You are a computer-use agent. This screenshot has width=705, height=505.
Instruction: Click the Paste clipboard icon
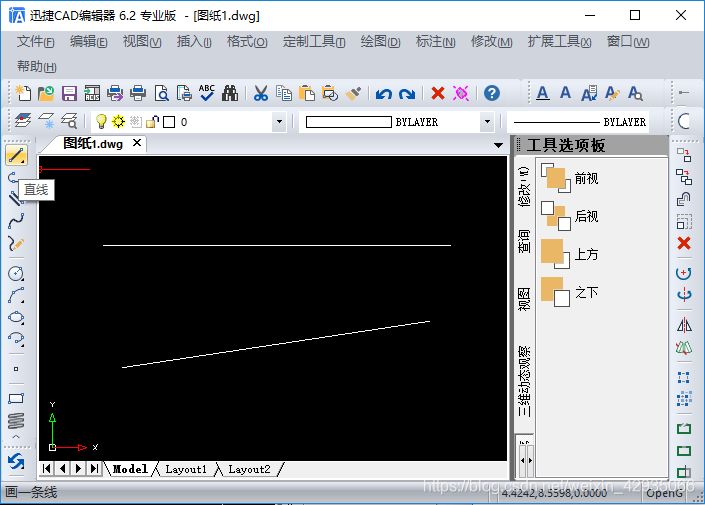pos(307,93)
